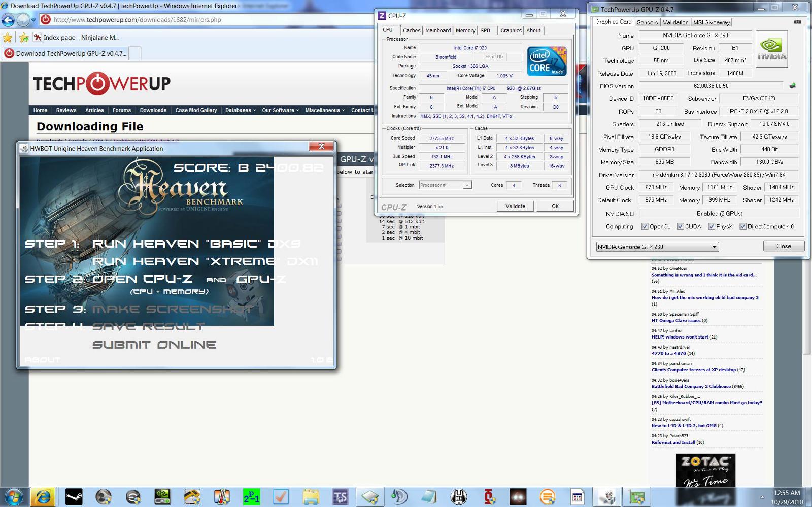The width and height of the screenshot is (812, 507).
Task: Open the Windows Start orb
Action: [14, 497]
